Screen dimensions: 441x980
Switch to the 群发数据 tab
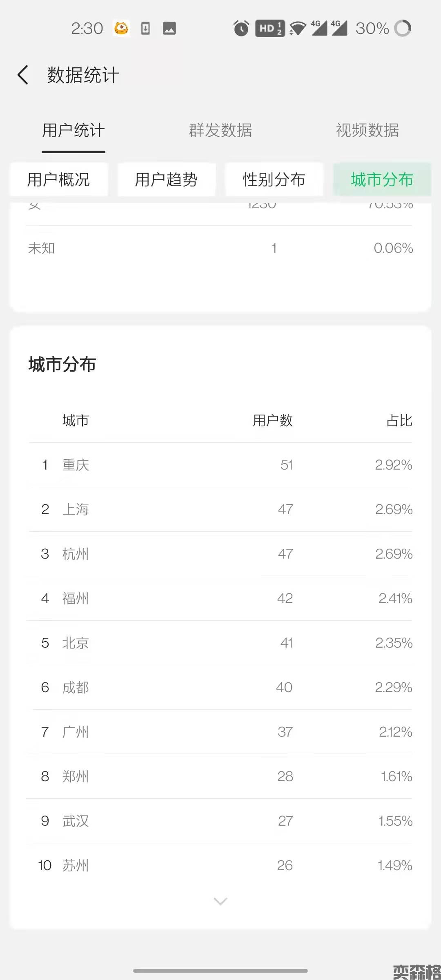pyautogui.click(x=220, y=130)
